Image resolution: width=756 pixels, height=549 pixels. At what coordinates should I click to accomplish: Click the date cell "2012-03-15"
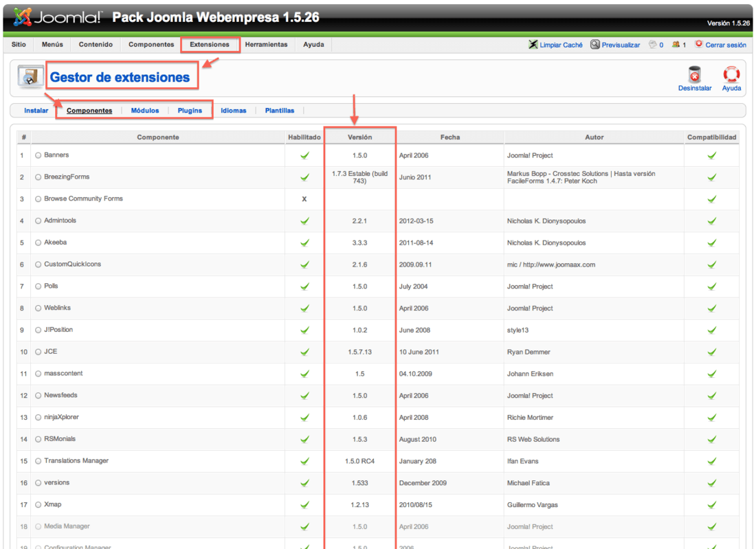click(416, 221)
